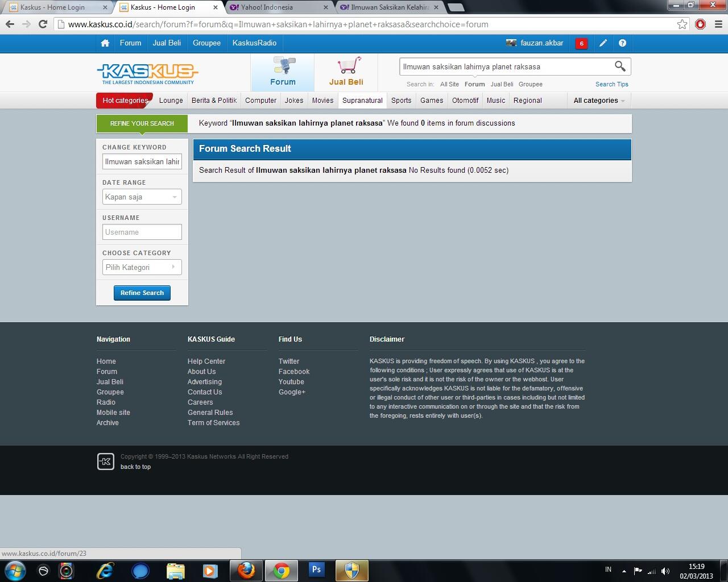Launch Internet Explorer from taskbar

click(105, 571)
